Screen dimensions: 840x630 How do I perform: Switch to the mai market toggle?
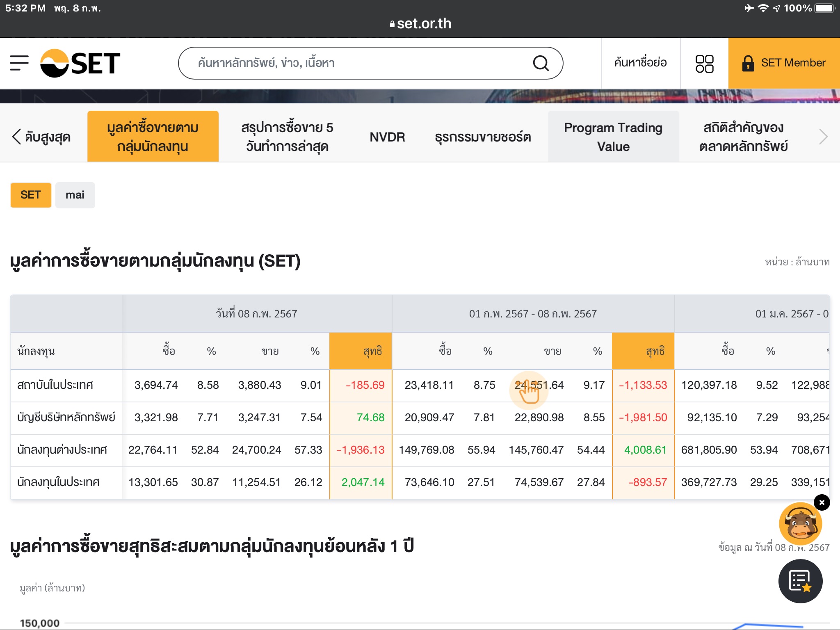75,195
